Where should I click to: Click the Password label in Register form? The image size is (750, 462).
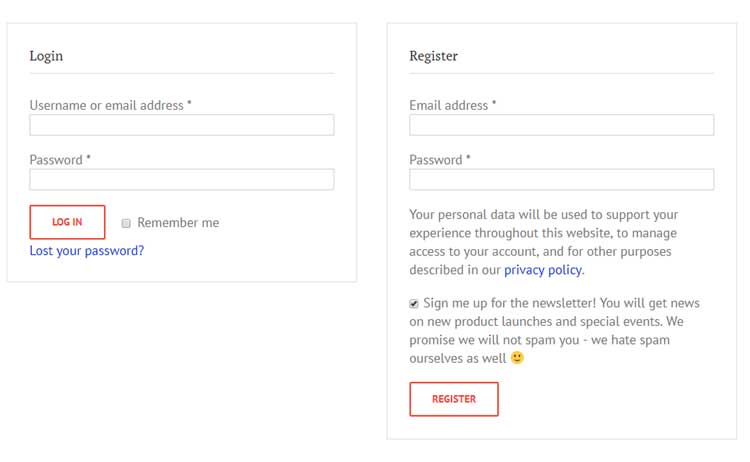tap(436, 160)
